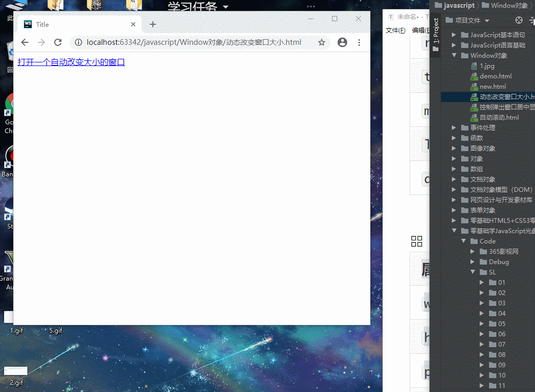Select the 2.gif desktop file
Screen dimensions: 535x392
pyautogui.click(x=16, y=375)
